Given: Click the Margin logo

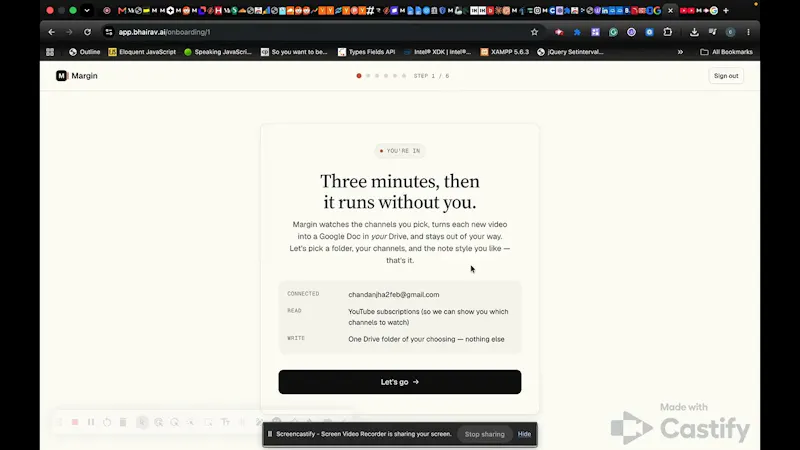Looking at the screenshot, I should click(77, 76).
